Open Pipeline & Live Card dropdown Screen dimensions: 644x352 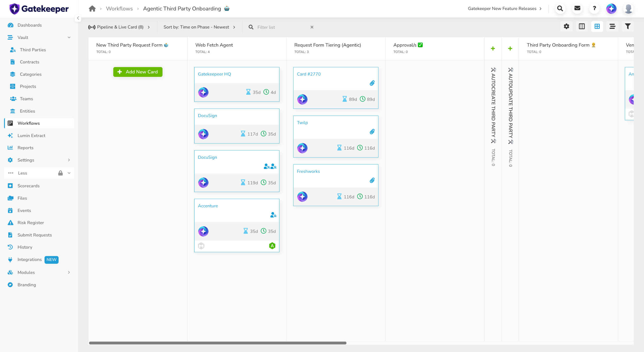[x=119, y=27]
